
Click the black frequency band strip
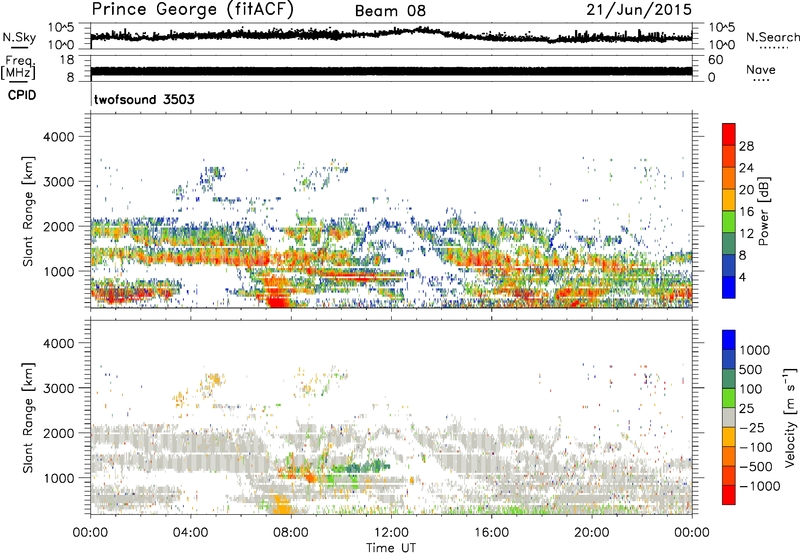pyautogui.click(x=391, y=71)
